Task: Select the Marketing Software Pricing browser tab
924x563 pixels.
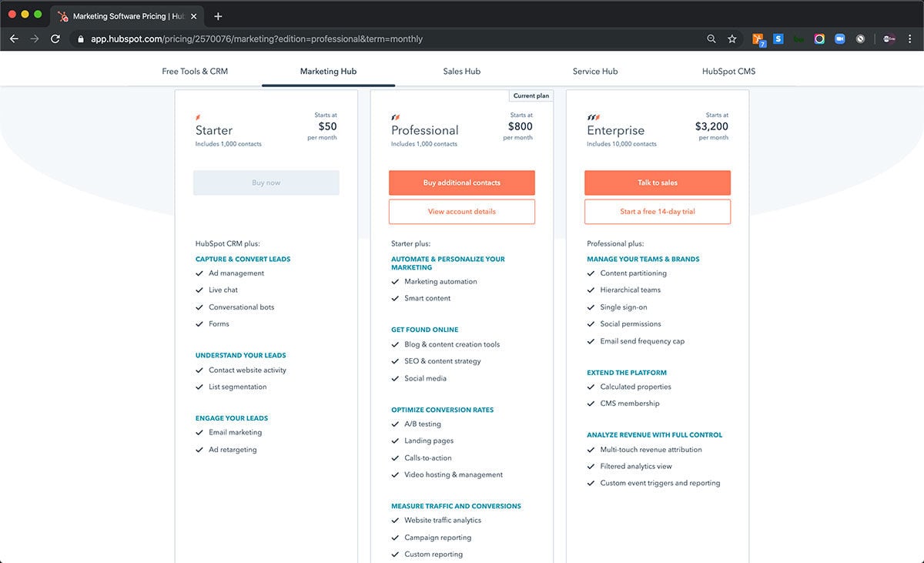Action: (127, 16)
